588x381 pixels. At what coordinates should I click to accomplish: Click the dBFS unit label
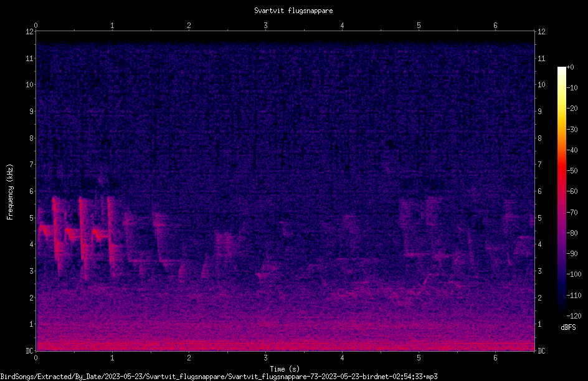point(568,327)
